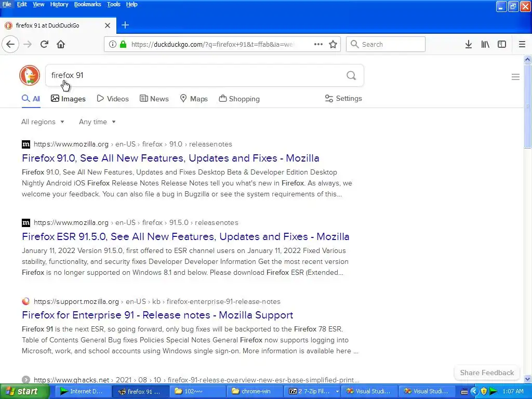Click the DuckDuckGo duck logo

(x=30, y=75)
